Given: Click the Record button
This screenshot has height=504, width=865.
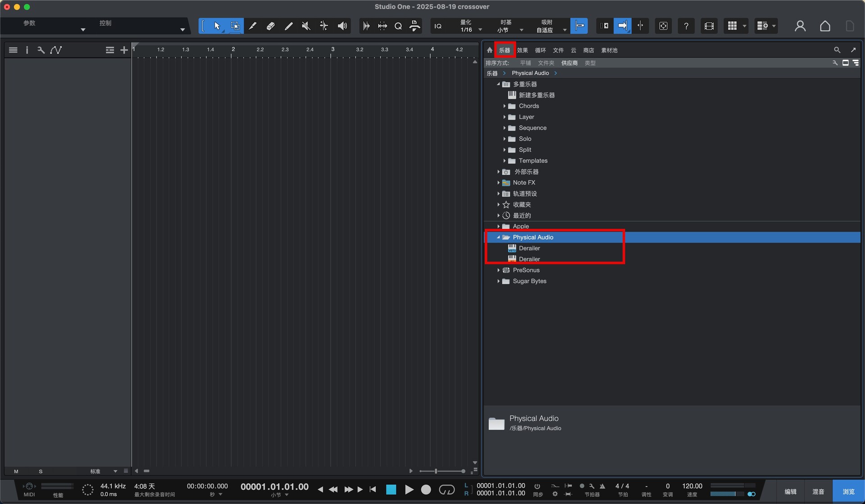Looking at the screenshot, I should pyautogui.click(x=426, y=490).
